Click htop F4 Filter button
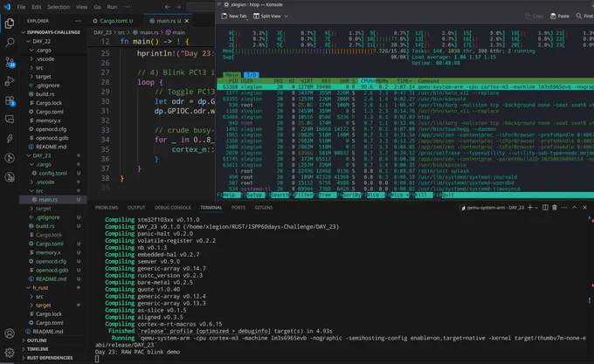Viewport: 594px width, 364px height. point(302,195)
